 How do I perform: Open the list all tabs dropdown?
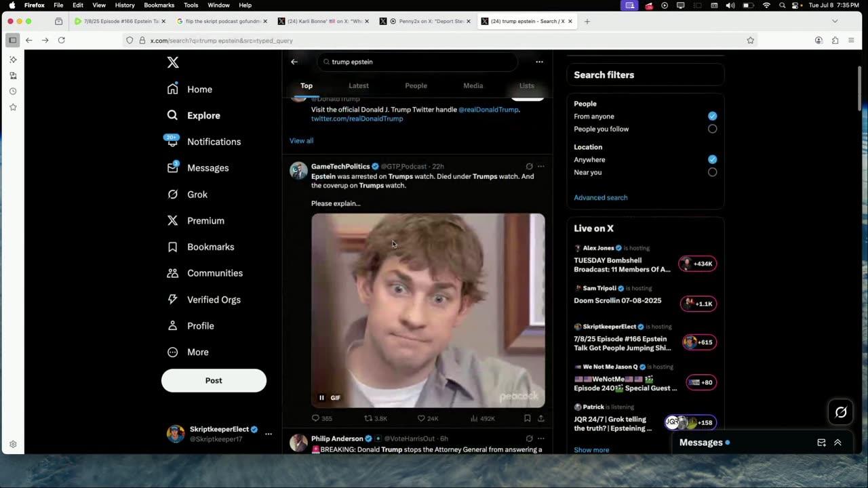point(835,21)
